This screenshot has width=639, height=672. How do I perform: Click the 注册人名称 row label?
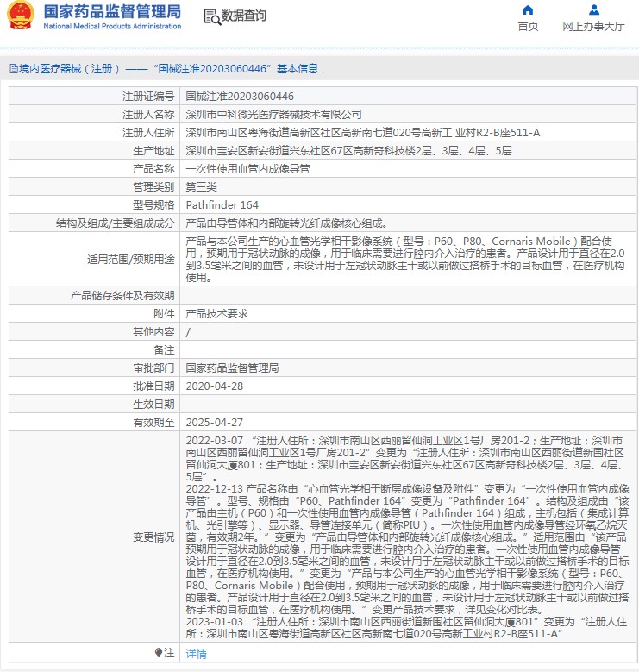[148, 115]
